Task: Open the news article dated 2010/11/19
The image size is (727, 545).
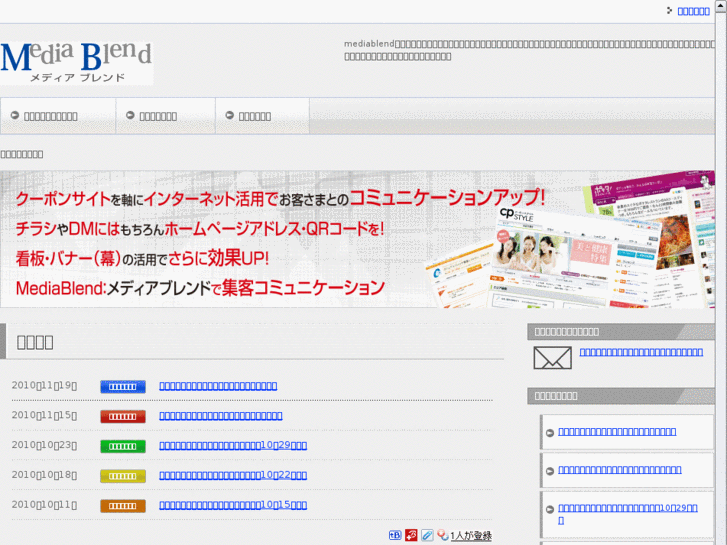Action: [218, 386]
